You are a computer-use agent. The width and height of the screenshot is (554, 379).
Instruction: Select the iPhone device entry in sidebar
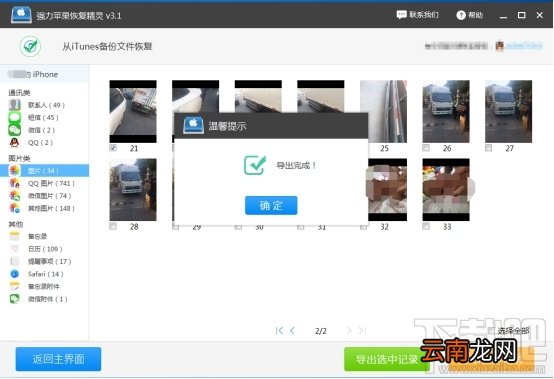coord(44,74)
